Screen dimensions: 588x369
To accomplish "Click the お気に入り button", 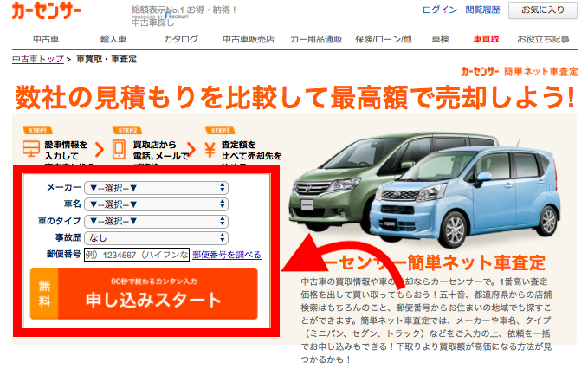I will (x=543, y=10).
